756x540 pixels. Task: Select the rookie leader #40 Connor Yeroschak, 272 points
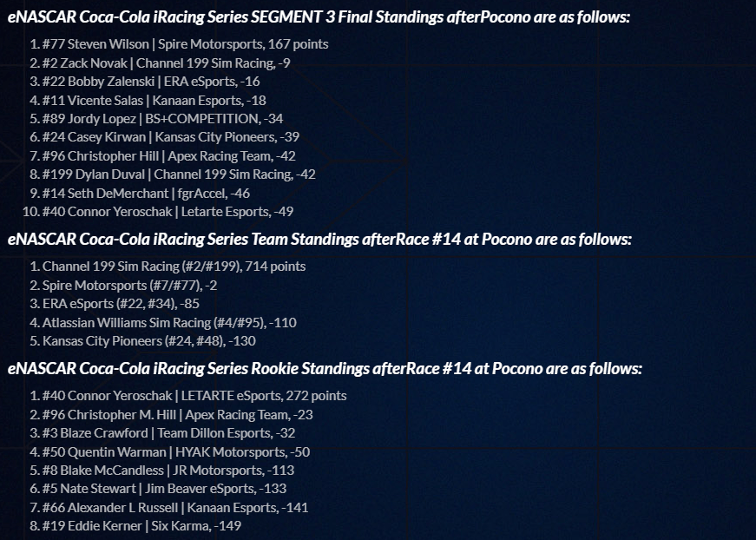pos(194,396)
